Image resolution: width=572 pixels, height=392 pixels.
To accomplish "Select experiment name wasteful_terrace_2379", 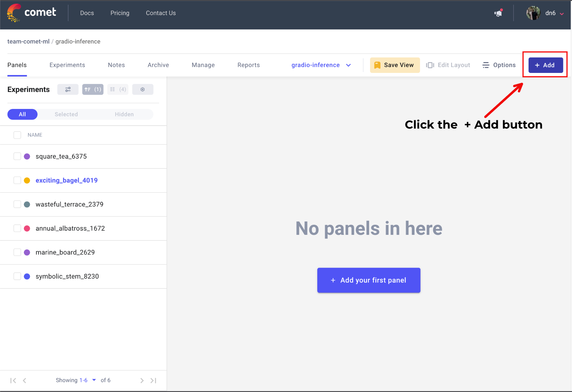I will pos(69,204).
